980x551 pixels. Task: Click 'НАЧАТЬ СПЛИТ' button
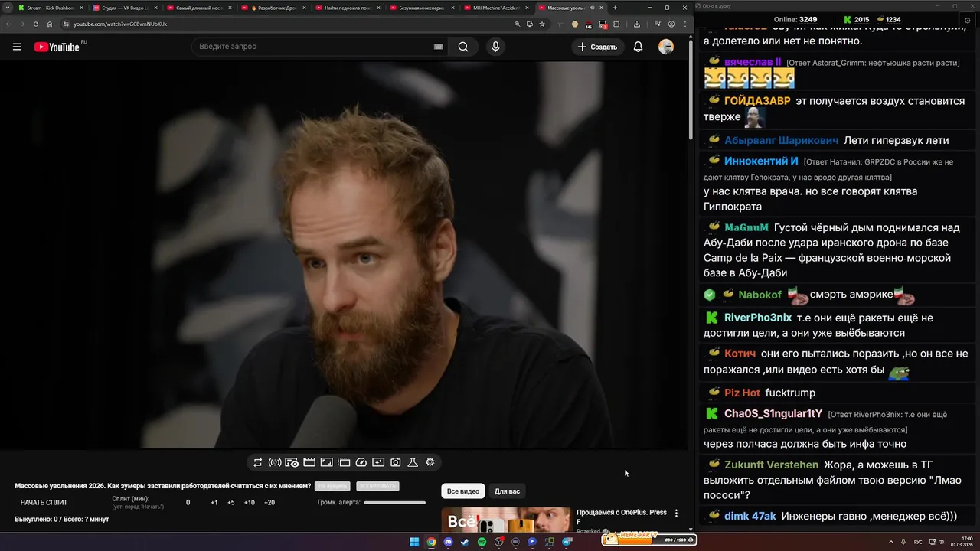coord(44,503)
